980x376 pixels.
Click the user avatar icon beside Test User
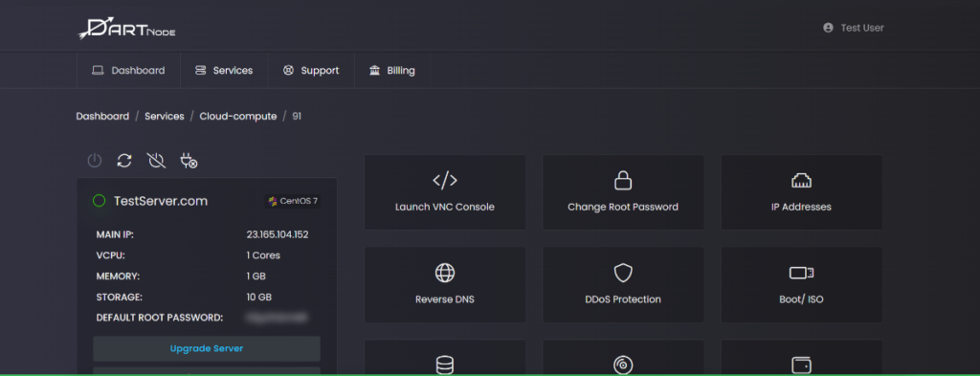[828, 28]
